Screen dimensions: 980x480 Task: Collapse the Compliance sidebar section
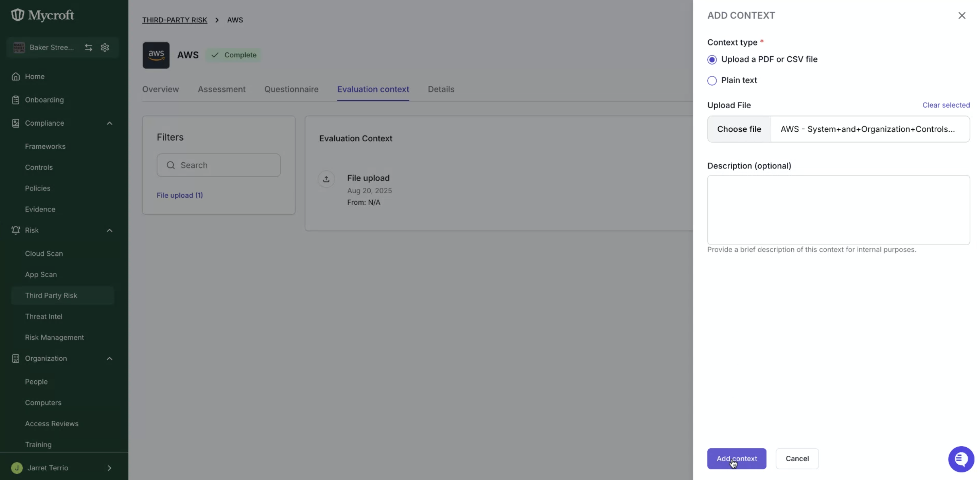pyautogui.click(x=109, y=123)
